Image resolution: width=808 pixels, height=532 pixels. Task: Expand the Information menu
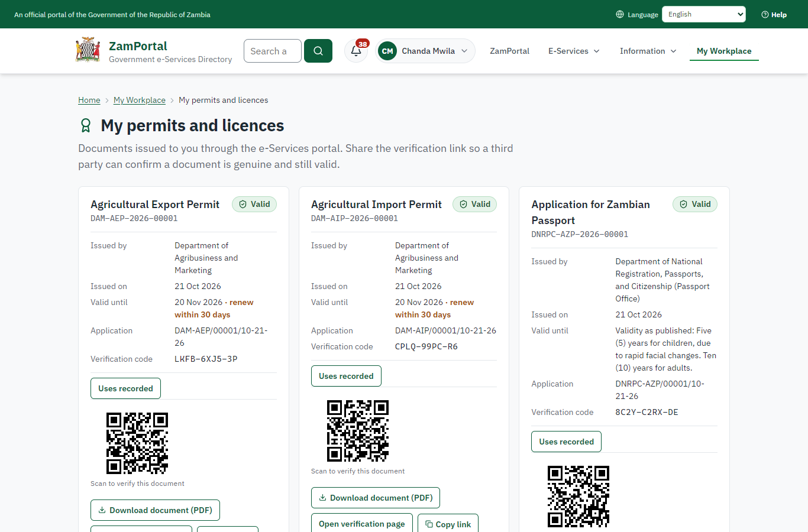648,51
